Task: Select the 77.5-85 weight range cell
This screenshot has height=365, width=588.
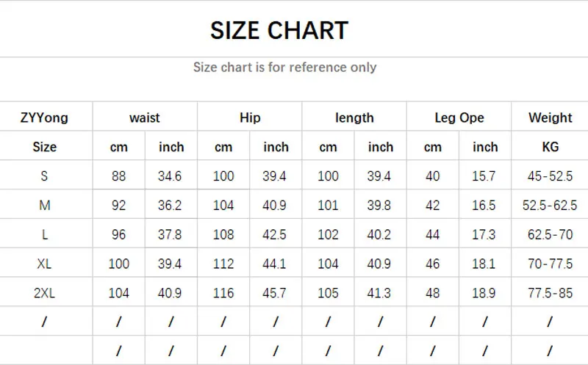Action: [550, 293]
